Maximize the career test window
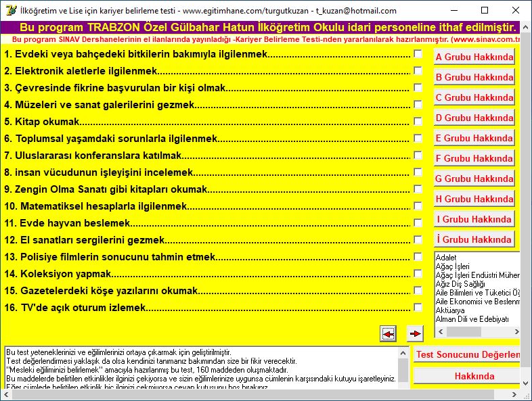532x401 pixels. pyautogui.click(x=485, y=10)
